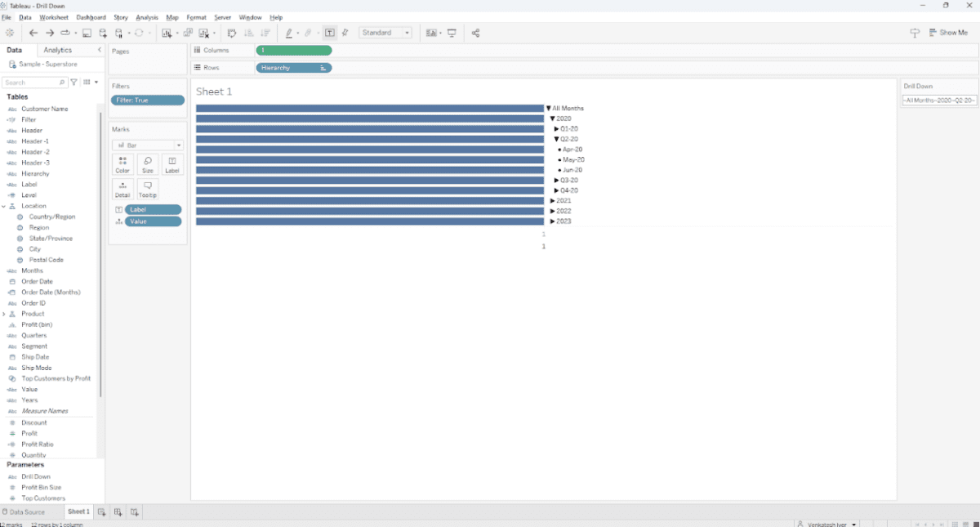
Task: Open the Size marks card
Action: pyautogui.click(x=148, y=164)
